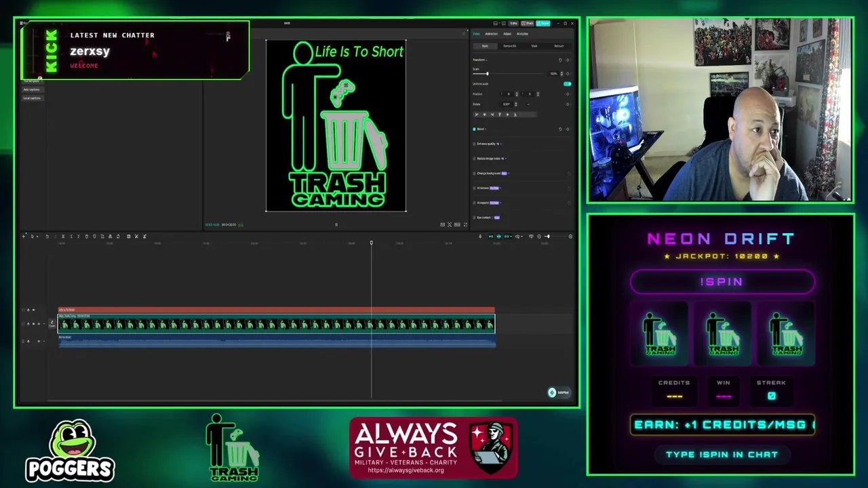Enable Change background checkbox

tap(474, 174)
